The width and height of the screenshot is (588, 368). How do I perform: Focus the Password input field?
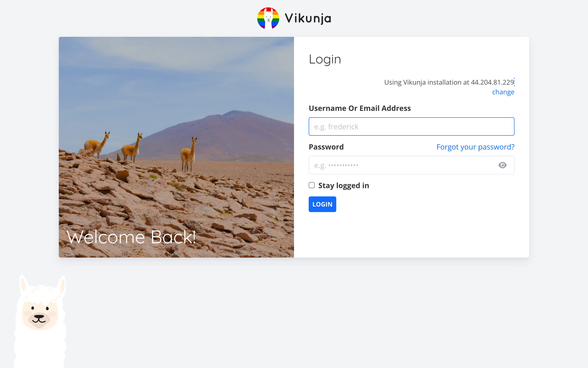pos(411,165)
